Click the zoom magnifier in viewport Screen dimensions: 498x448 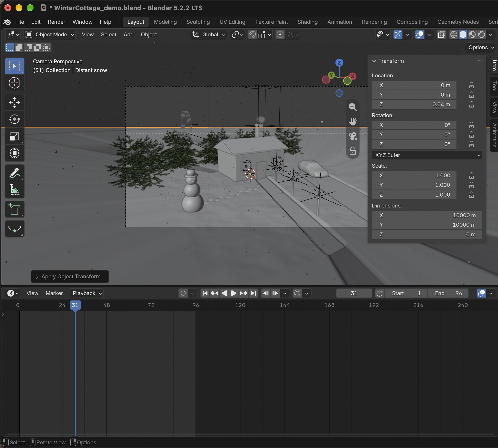point(353,107)
